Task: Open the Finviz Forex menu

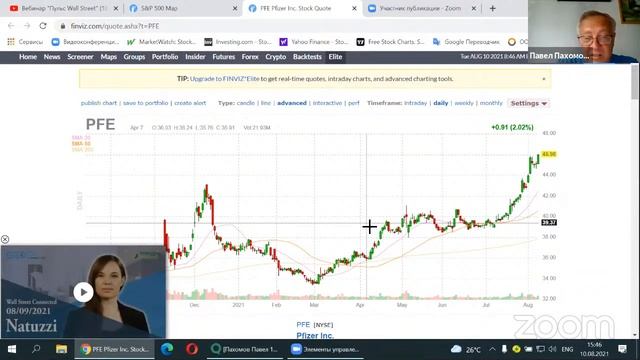Action: click(x=250, y=57)
